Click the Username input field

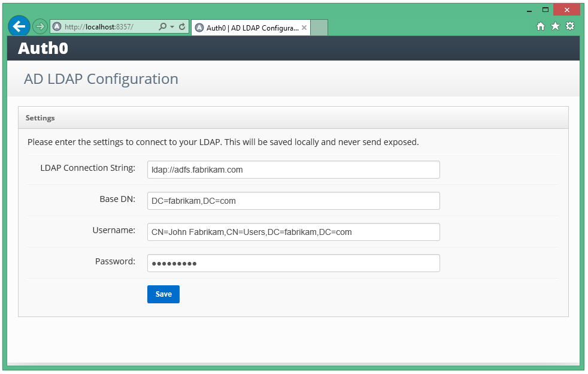(293, 232)
